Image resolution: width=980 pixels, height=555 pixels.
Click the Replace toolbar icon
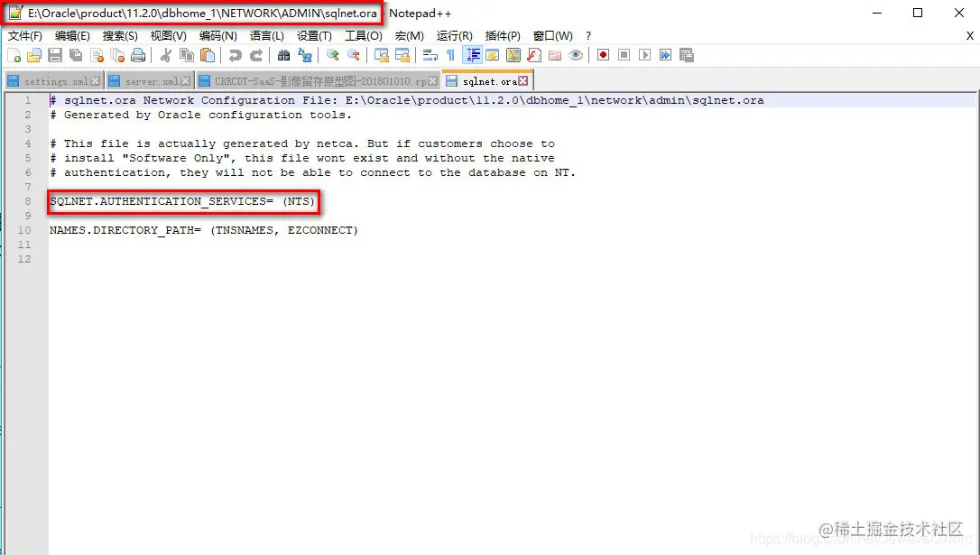pos(305,56)
